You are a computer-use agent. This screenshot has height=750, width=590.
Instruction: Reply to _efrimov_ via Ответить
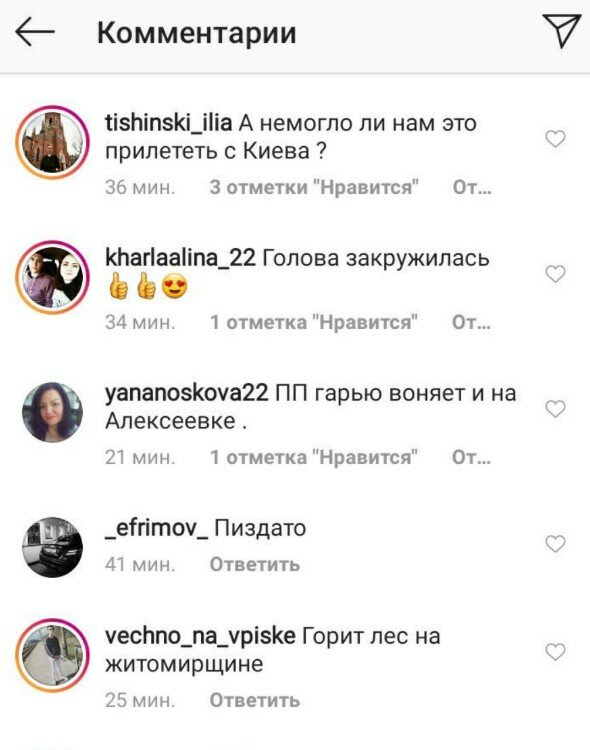(x=255, y=565)
